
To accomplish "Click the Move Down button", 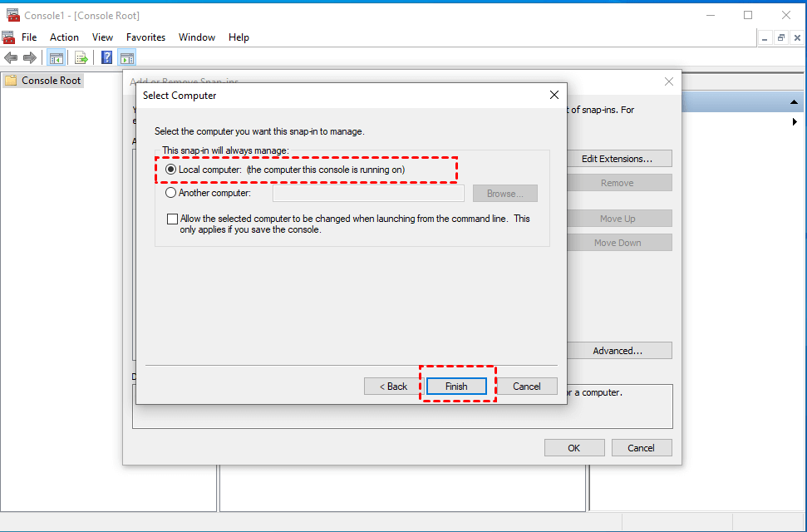I will tap(619, 243).
